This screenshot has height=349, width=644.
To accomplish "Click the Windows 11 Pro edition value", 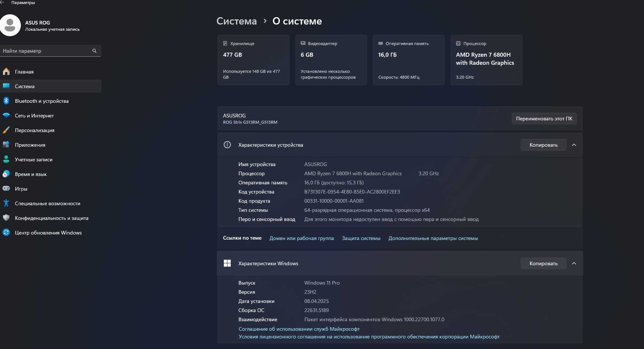I will click(x=322, y=283).
